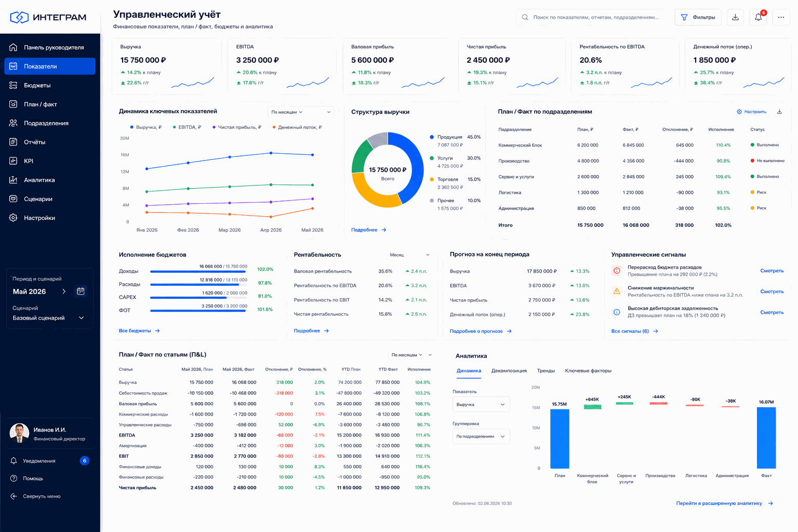
Task: Toggle Выручка series in chart legend
Action: click(x=145, y=127)
